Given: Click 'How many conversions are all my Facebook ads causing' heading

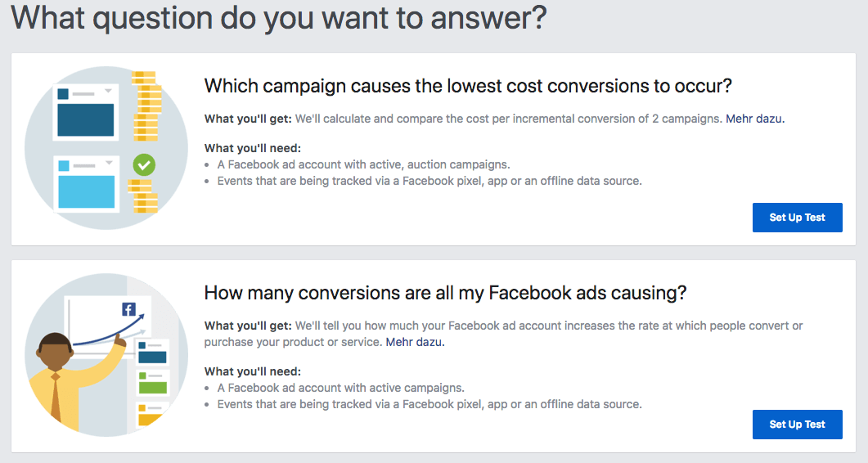Looking at the screenshot, I should pyautogui.click(x=445, y=293).
